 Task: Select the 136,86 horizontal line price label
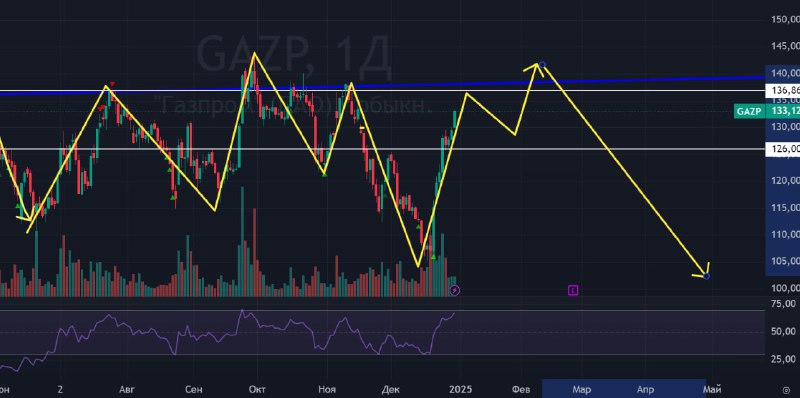783,90
